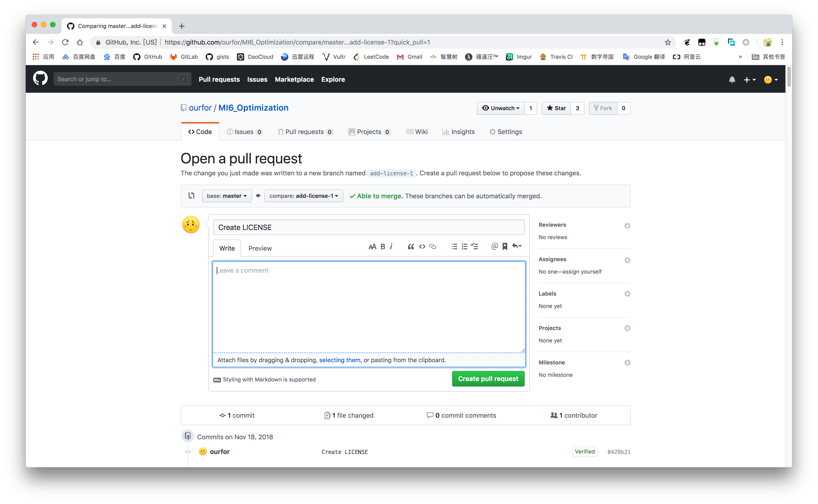Go to Chrome home page
This screenshot has height=504, width=818.
(80, 42)
